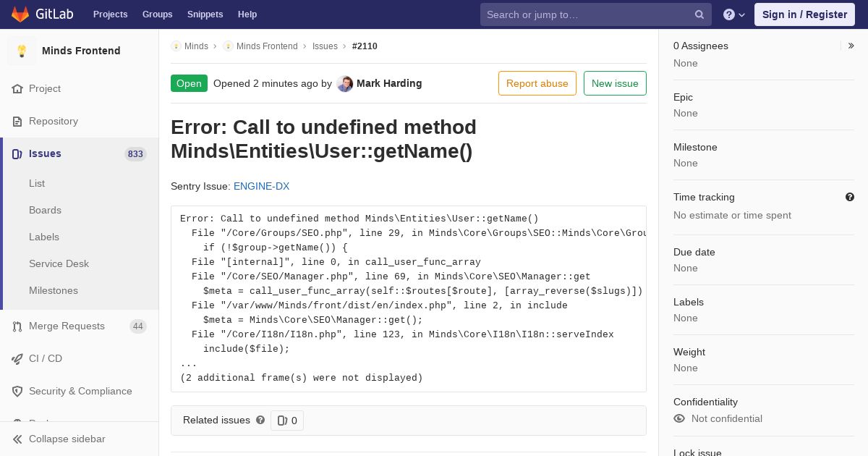
Task: Click the related issues count badge icon
Action: tap(282, 421)
